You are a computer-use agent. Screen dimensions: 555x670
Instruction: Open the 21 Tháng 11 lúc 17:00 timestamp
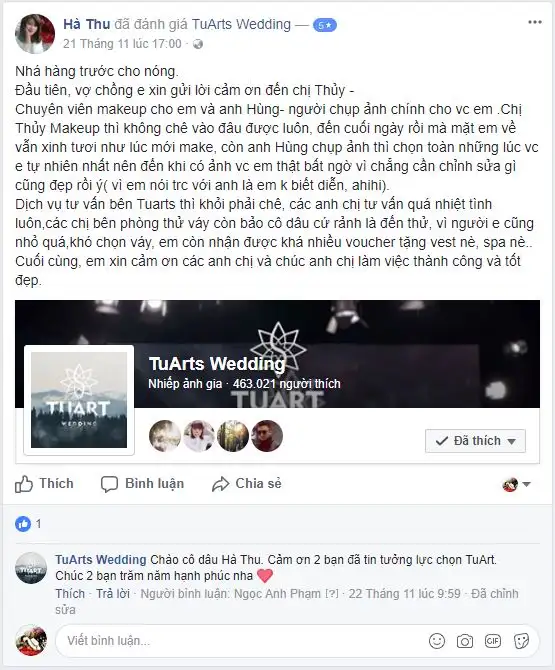click(x=122, y=44)
